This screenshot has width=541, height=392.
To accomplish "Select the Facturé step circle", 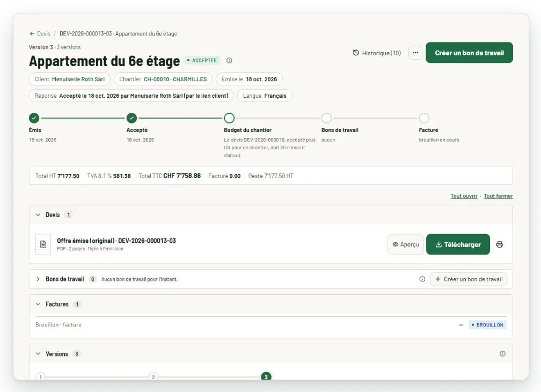I will 424,118.
